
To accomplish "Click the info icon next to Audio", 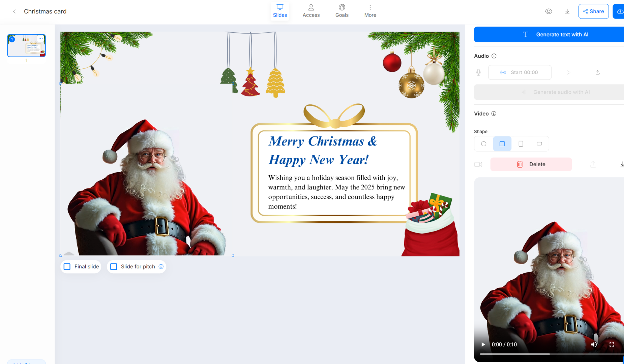I will point(494,56).
